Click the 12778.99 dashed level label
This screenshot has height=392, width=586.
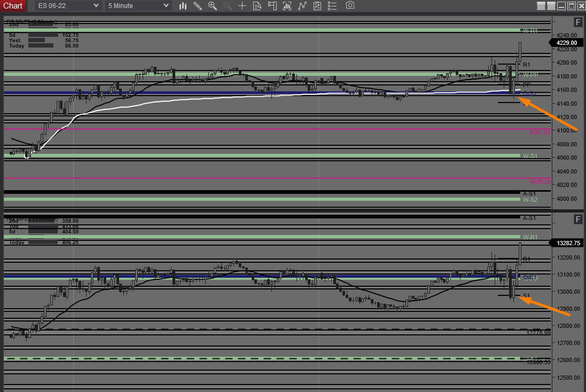click(x=538, y=333)
